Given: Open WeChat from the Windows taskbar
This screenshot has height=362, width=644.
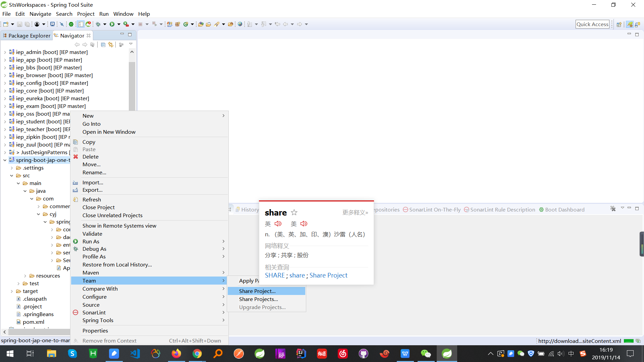Looking at the screenshot, I should 426,353.
